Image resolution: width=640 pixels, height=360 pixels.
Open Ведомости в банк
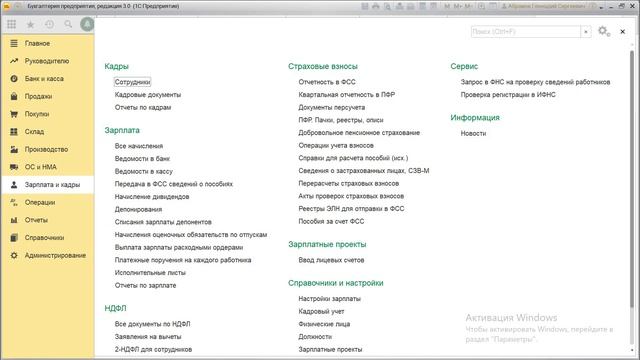click(142, 158)
